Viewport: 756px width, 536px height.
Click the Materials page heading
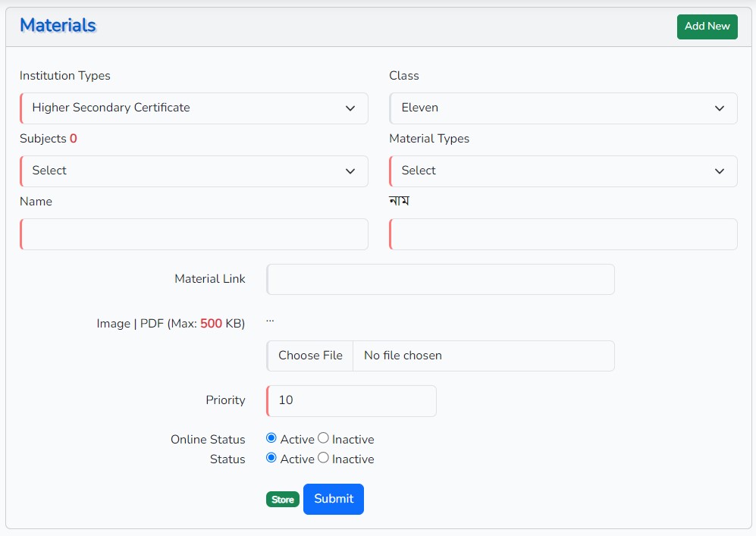(x=58, y=26)
